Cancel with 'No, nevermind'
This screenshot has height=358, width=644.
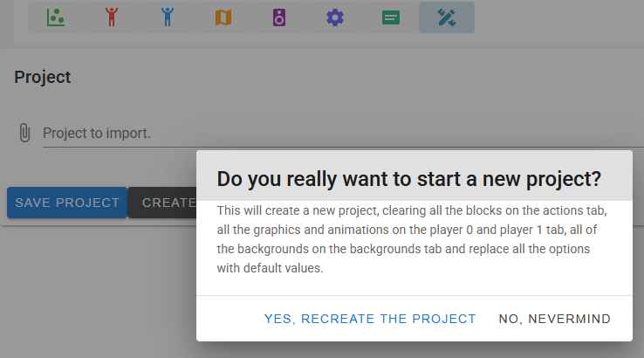pos(555,319)
